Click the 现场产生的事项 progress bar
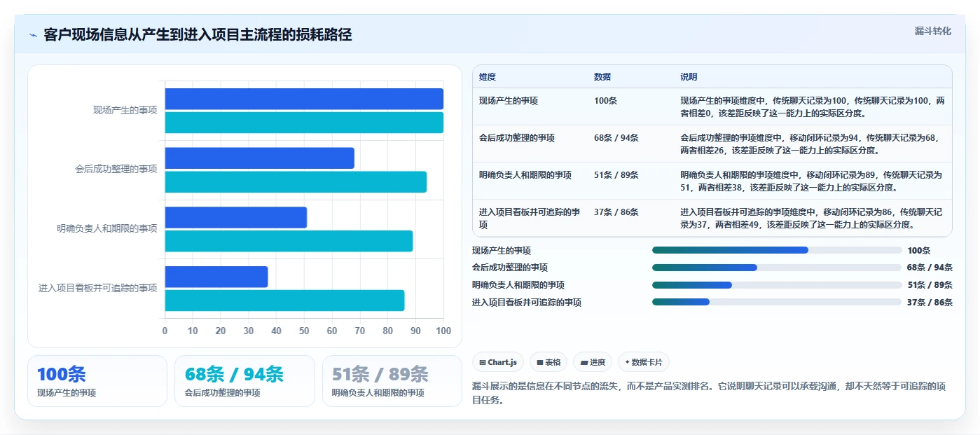Viewport: 980px width, 435px height. [x=777, y=250]
